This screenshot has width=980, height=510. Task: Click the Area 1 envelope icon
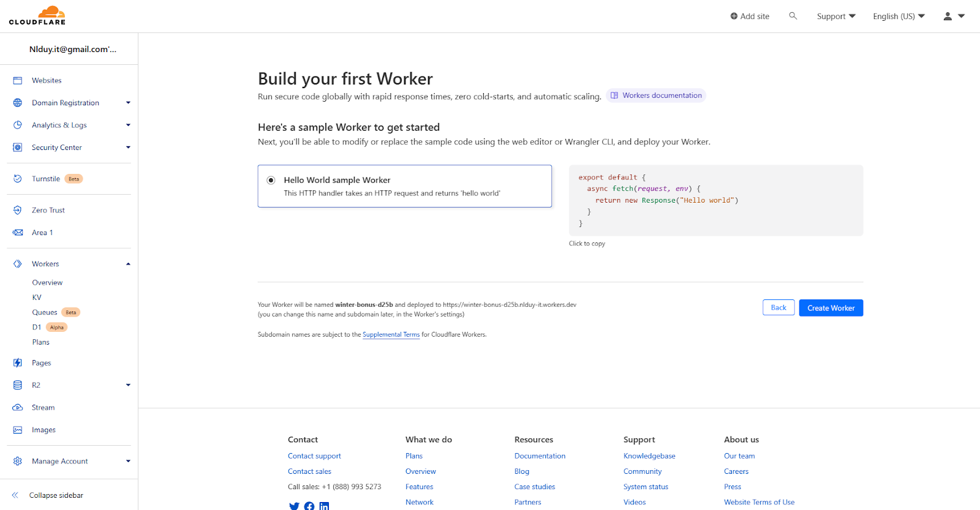pyautogui.click(x=18, y=233)
